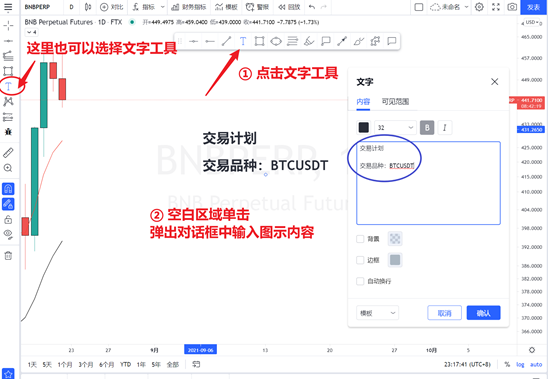Click the trash remove drawings icon
This screenshot has height=379, width=548.
tap(8, 256)
